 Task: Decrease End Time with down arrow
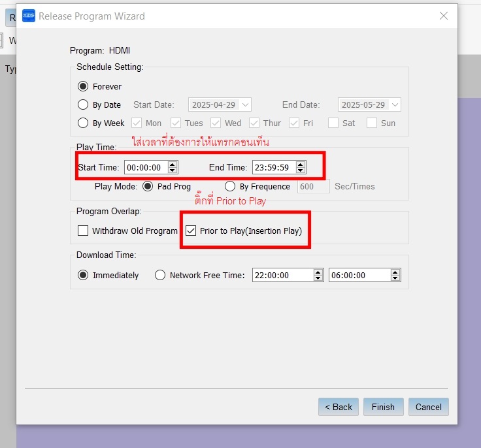click(x=301, y=170)
